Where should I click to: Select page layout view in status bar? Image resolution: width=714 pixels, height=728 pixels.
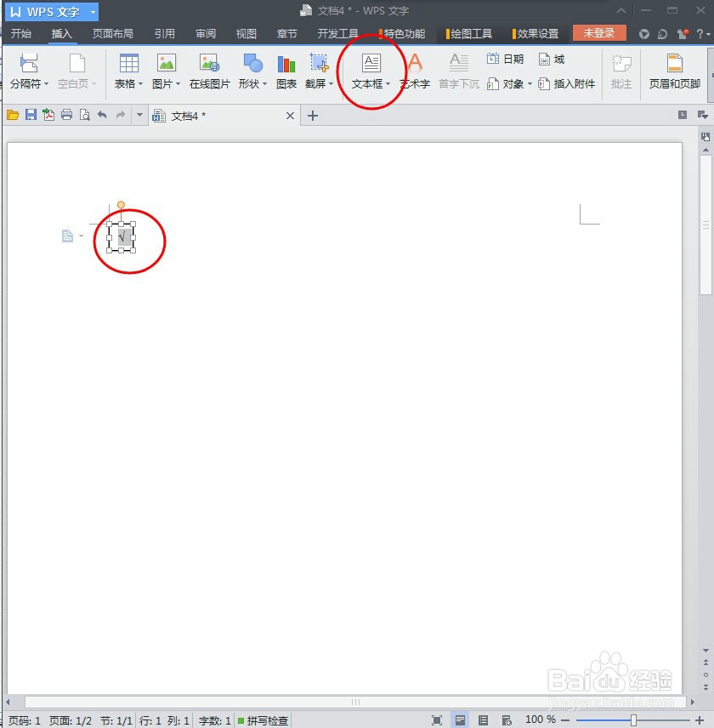(460, 720)
